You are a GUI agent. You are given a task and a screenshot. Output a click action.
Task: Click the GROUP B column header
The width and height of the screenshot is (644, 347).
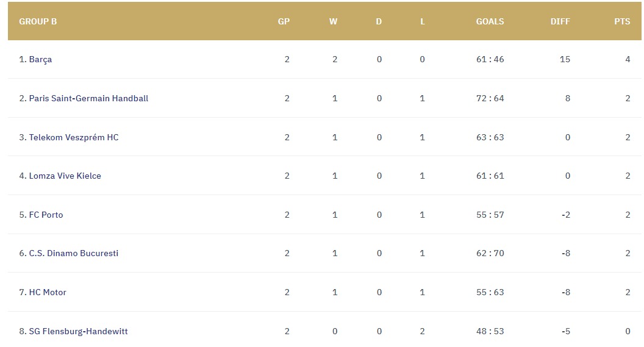tap(38, 21)
